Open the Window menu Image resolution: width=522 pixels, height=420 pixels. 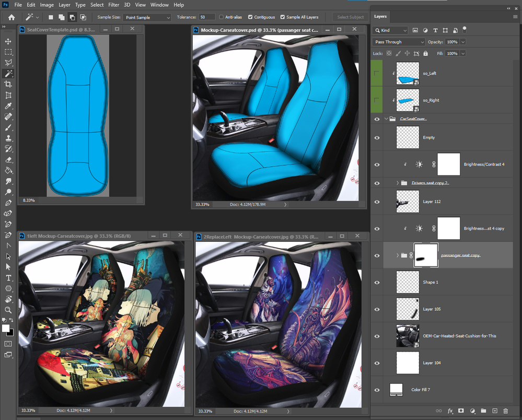(159, 5)
